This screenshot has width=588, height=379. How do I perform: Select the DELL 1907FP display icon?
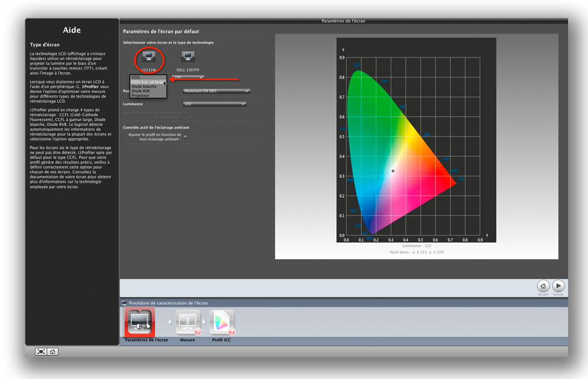pos(188,56)
